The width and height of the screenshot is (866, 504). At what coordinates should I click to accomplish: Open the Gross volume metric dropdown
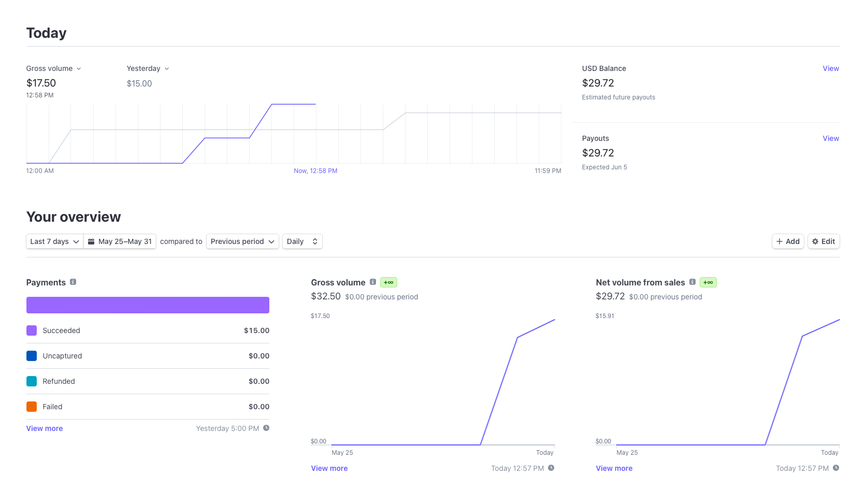[x=54, y=68]
